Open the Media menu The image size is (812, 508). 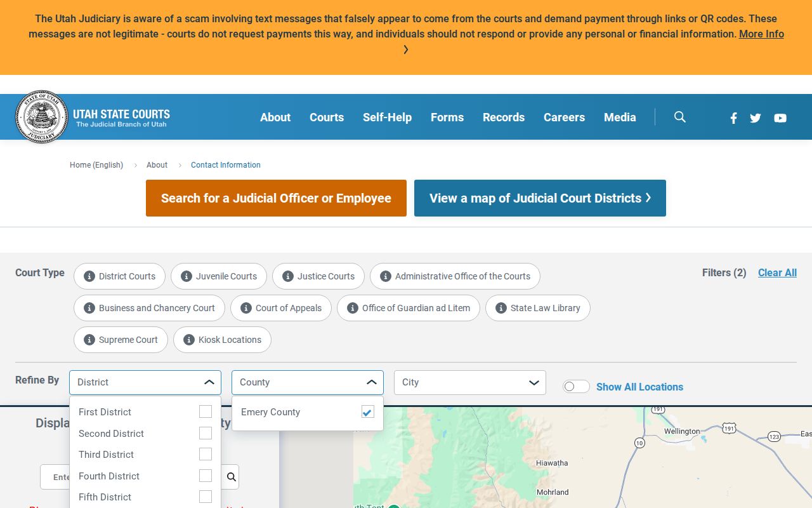(620, 117)
